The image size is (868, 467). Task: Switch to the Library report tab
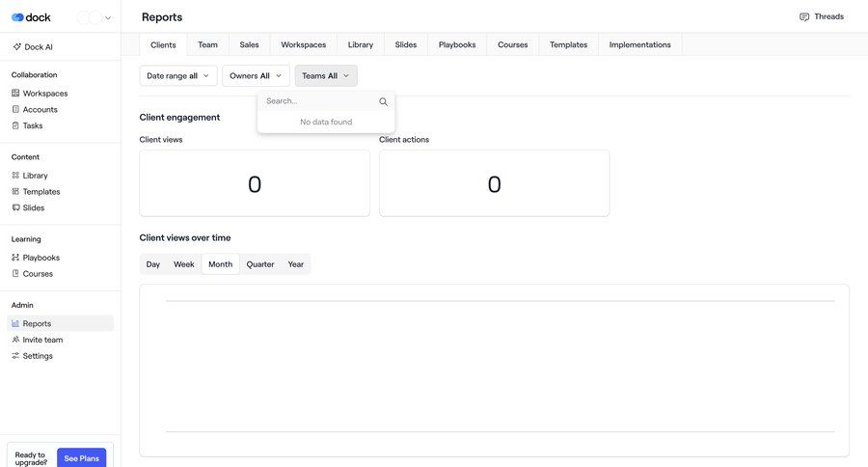[x=361, y=44]
